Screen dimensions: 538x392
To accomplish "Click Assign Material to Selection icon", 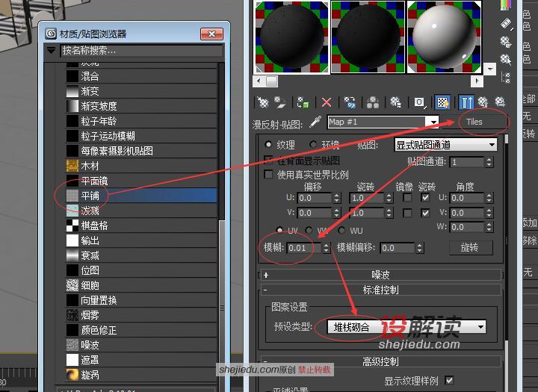I will 303,102.
